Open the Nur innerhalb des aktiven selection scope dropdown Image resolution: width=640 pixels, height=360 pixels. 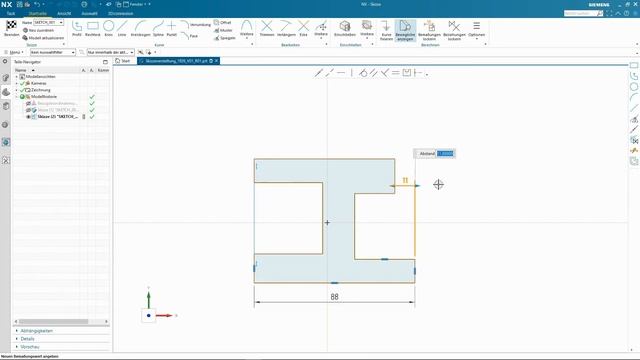pos(110,52)
